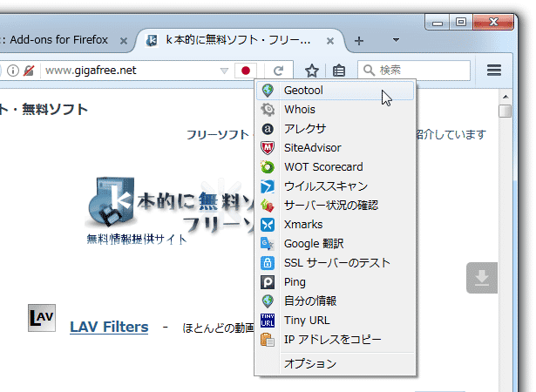
Task: Click the Ping 'P' icon
Action: click(268, 282)
